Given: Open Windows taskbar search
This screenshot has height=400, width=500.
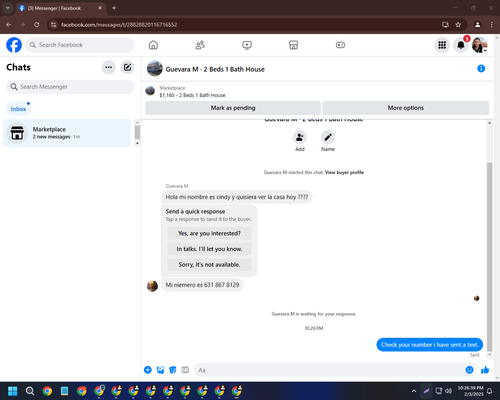Looking at the screenshot, I should click(x=30, y=391).
